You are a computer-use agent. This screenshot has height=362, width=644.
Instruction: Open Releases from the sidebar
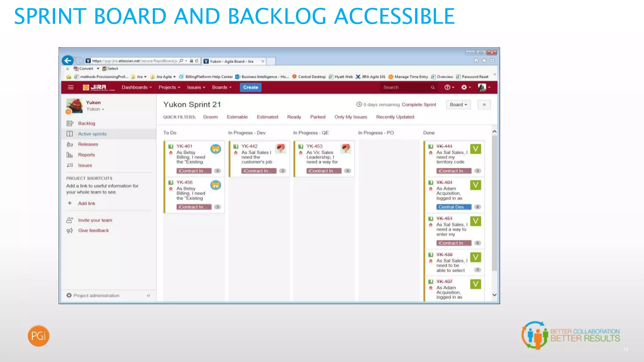(88, 144)
